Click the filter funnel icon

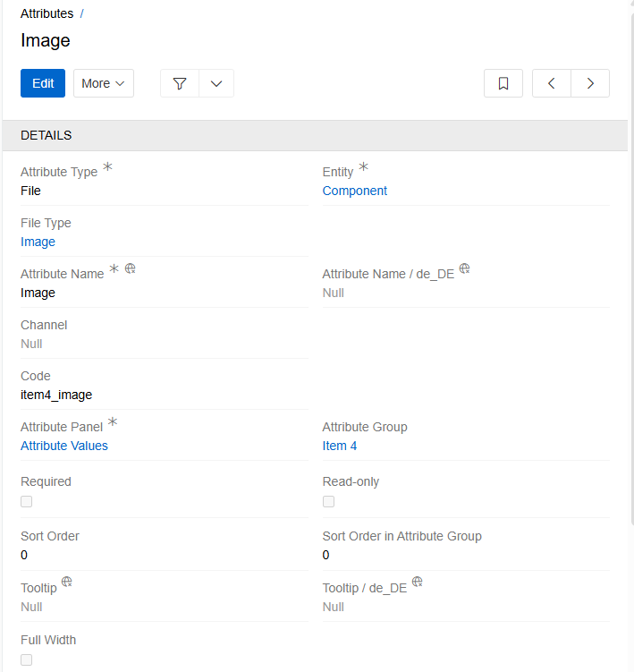[x=180, y=83]
